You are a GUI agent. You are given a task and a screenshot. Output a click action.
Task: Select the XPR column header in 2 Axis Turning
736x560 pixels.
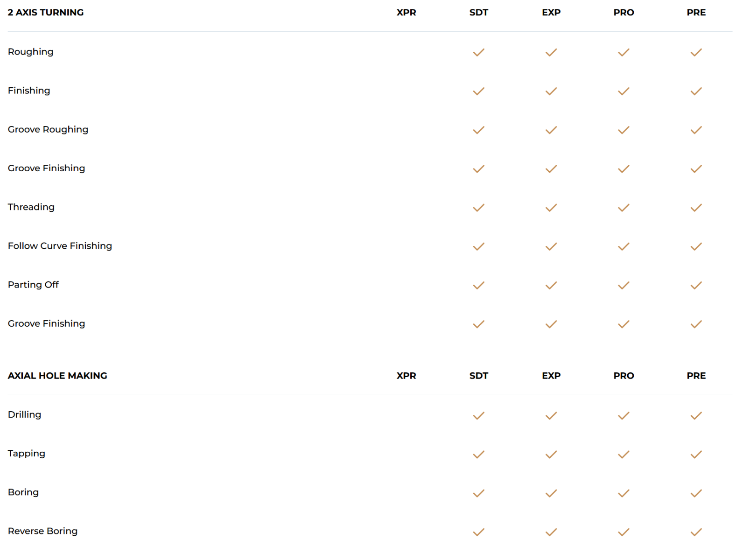406,13
